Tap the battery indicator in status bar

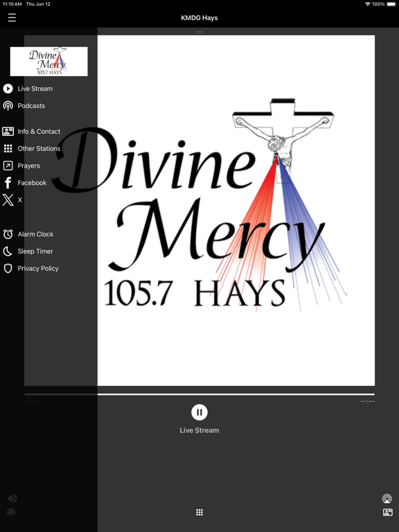pos(391,4)
